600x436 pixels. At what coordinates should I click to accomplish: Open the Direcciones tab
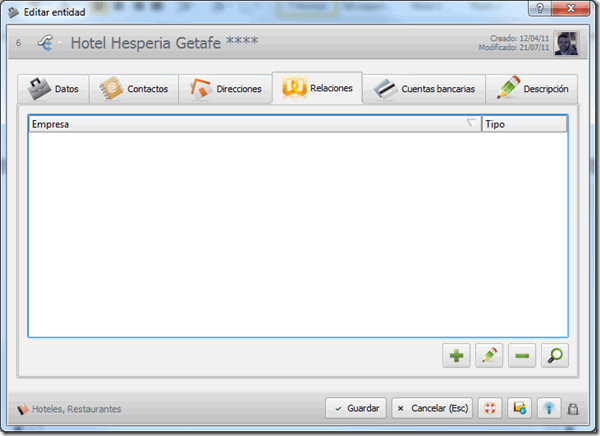click(225, 89)
